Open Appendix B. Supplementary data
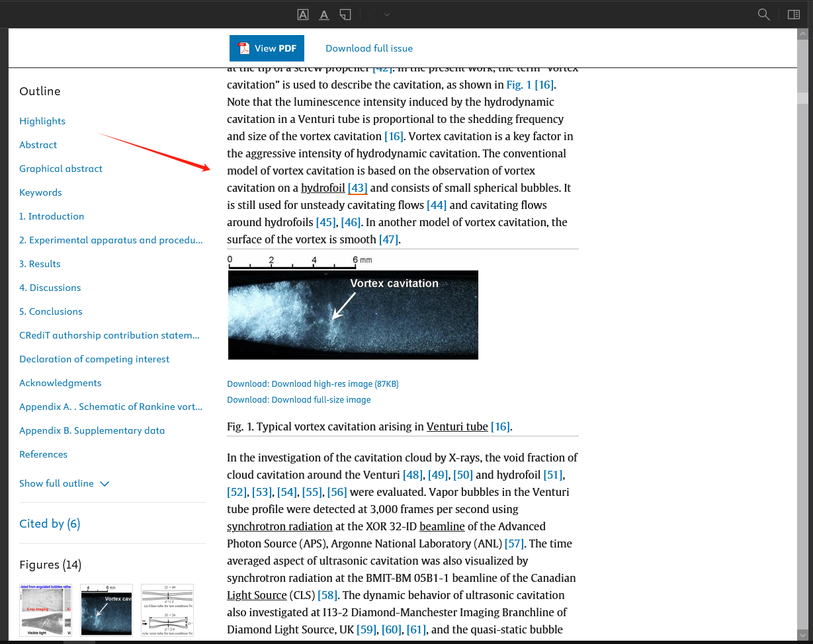This screenshot has height=644, width=813. point(92,430)
